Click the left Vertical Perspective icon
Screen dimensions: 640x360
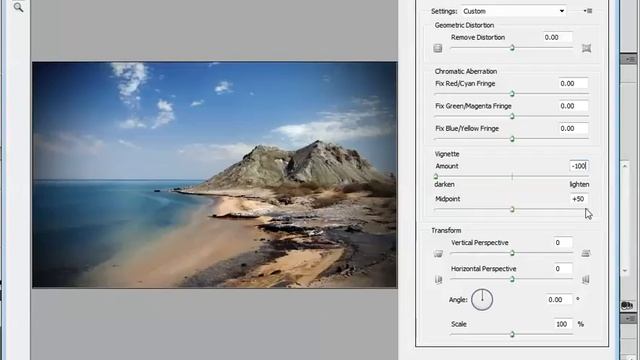pyautogui.click(x=438, y=253)
